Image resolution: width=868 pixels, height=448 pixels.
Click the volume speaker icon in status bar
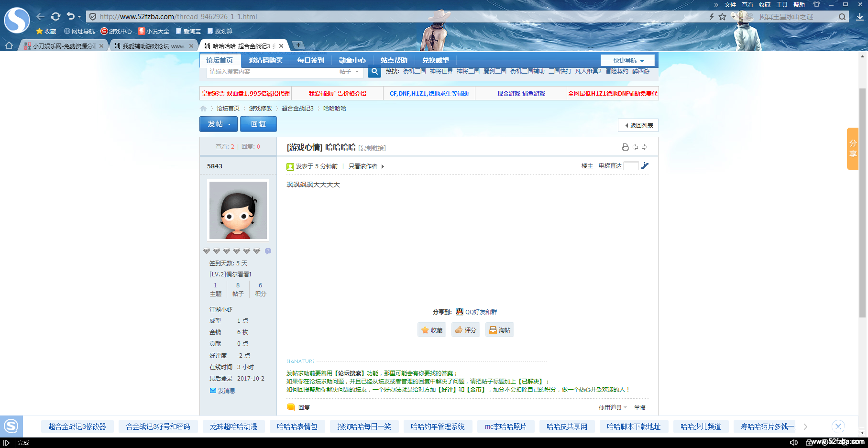pos(794,443)
